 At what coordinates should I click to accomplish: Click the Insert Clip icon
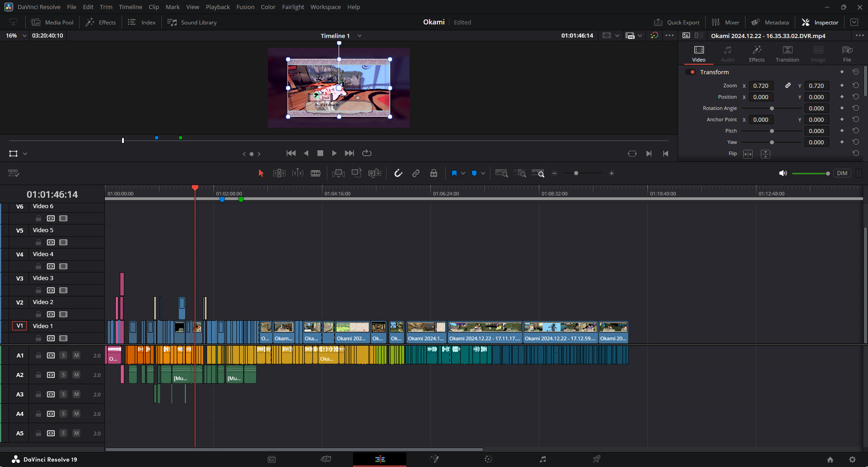(338, 173)
